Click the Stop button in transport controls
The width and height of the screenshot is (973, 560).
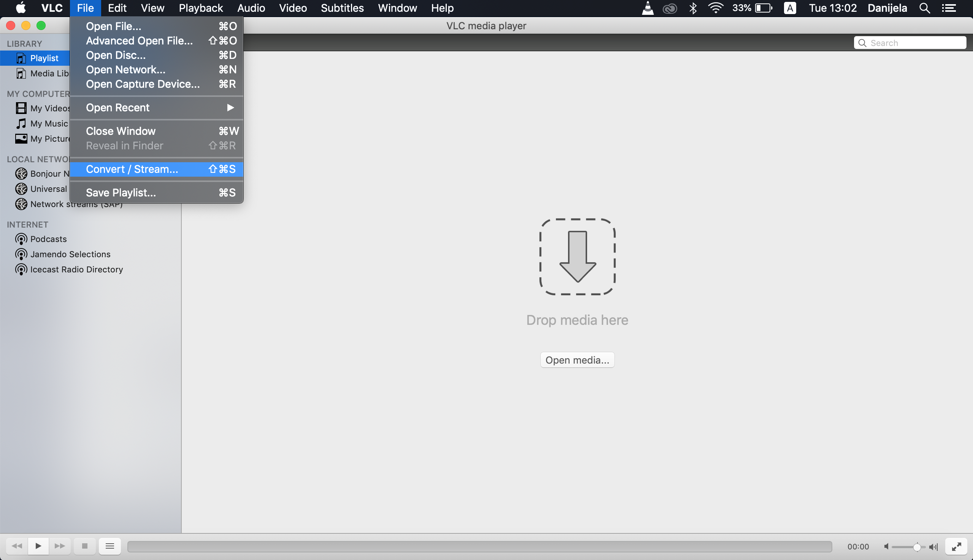pyautogui.click(x=84, y=546)
